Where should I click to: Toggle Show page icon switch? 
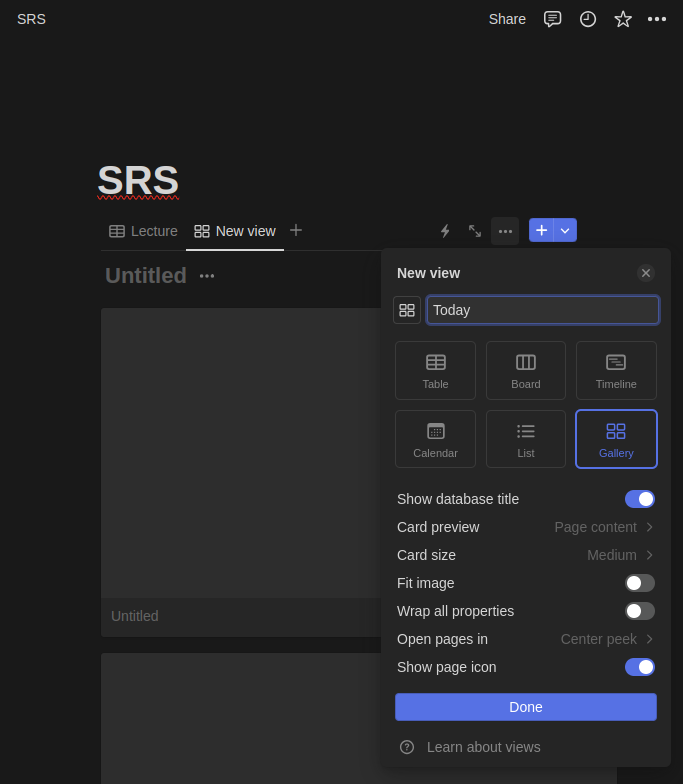(x=640, y=667)
